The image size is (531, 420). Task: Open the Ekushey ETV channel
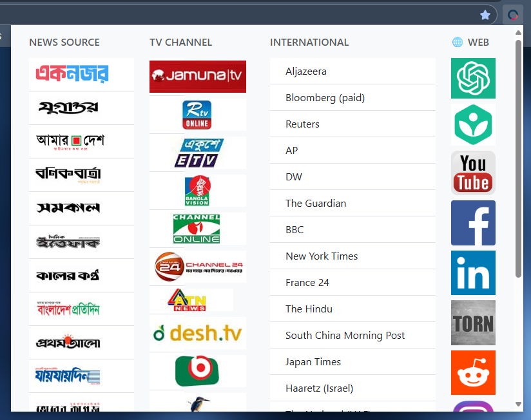[198, 153]
